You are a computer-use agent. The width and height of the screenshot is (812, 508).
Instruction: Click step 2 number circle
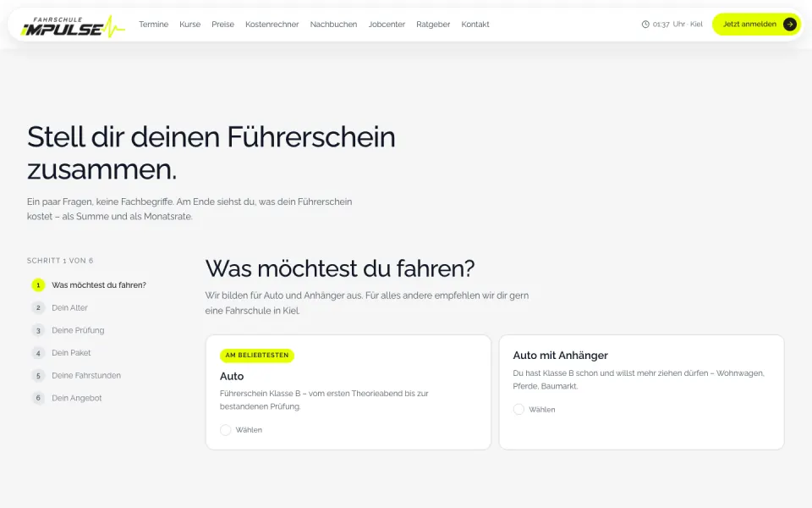point(38,307)
